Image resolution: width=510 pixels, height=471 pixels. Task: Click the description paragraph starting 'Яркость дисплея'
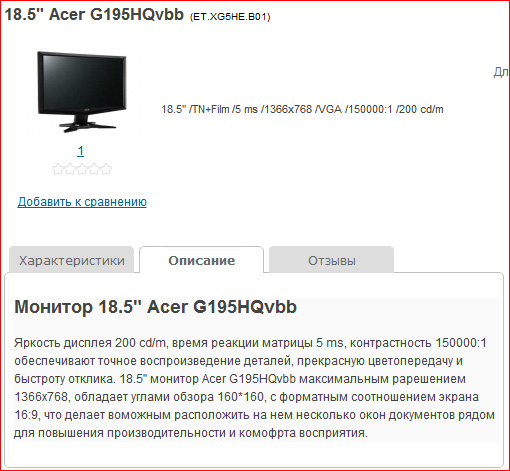pos(254,388)
